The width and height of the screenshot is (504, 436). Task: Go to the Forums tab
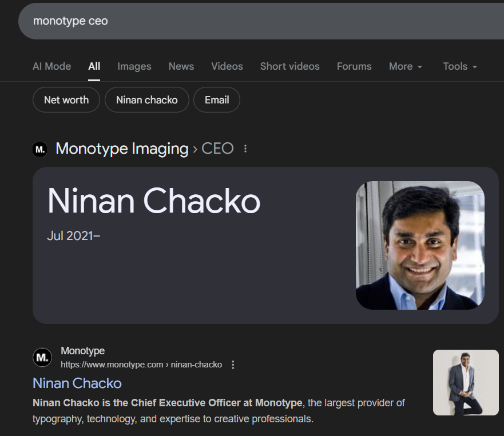tap(354, 66)
